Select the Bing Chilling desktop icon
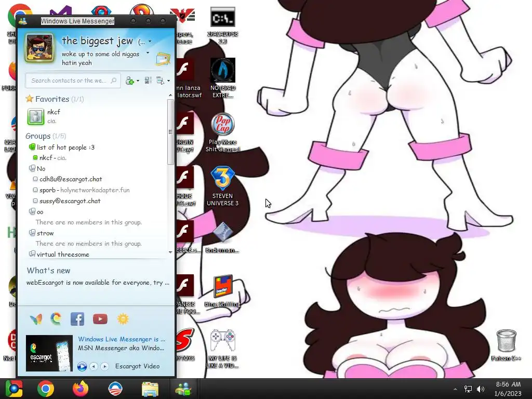The width and height of the screenshot is (532, 399). coord(222,291)
